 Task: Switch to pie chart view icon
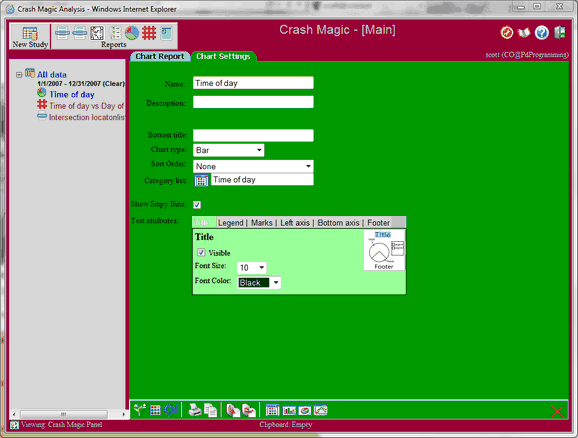click(x=305, y=410)
